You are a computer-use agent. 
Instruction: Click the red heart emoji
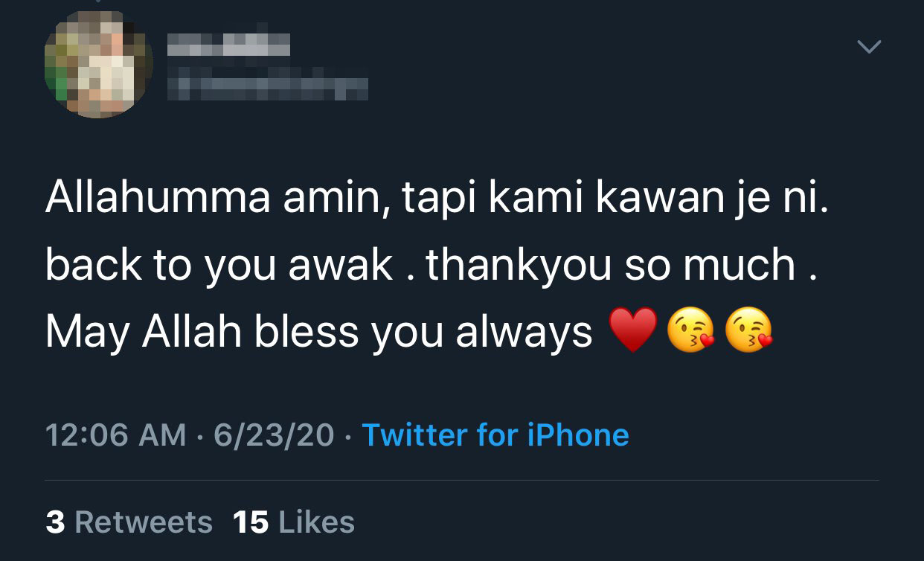[633, 330]
